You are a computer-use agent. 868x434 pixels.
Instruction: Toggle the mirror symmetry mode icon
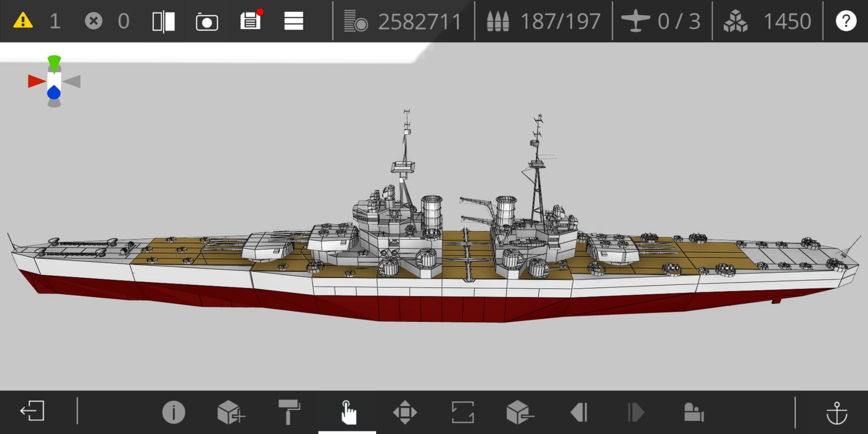click(x=164, y=21)
